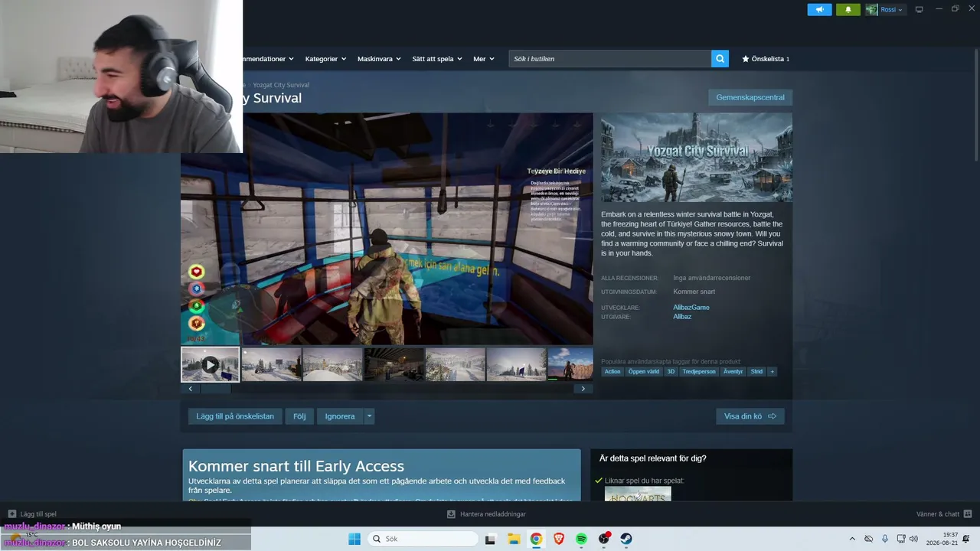Open 'Hantera nedladdningar' text link

tap(493, 514)
